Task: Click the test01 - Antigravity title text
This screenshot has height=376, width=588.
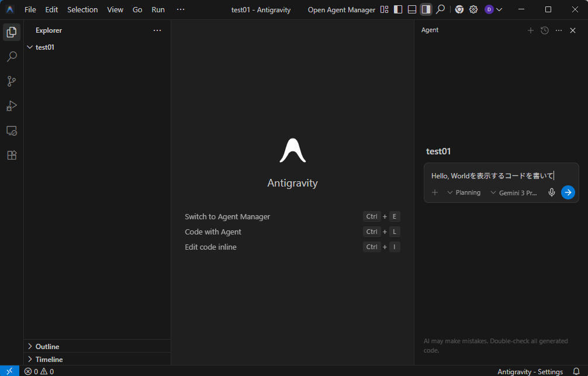Action: (261, 10)
